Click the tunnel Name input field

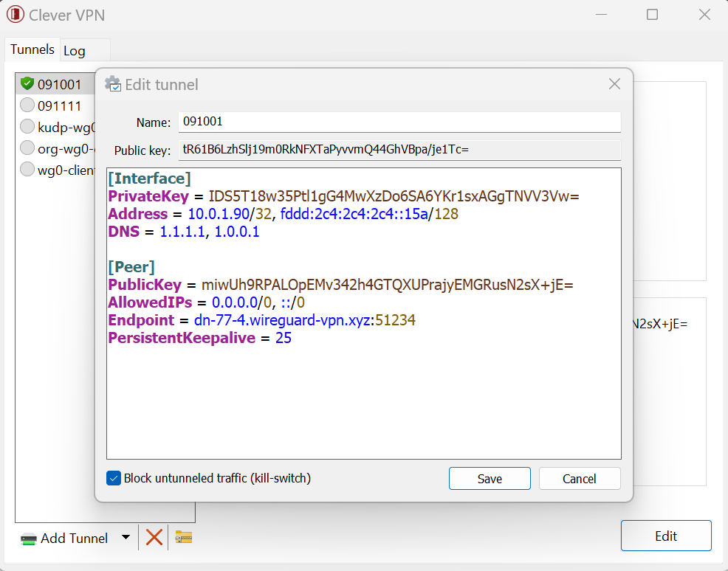[399, 122]
